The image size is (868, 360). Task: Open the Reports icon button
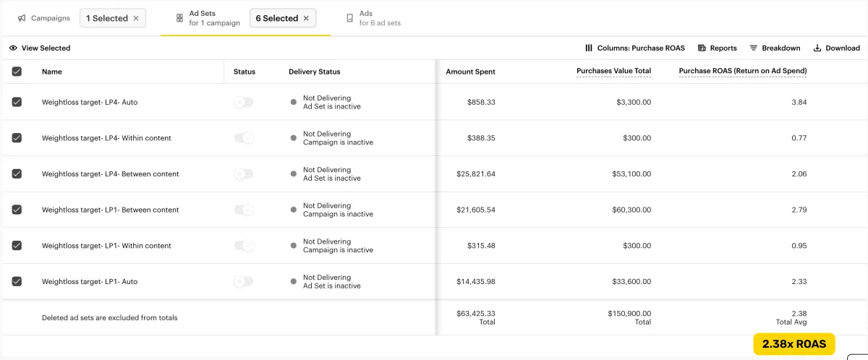coord(702,48)
